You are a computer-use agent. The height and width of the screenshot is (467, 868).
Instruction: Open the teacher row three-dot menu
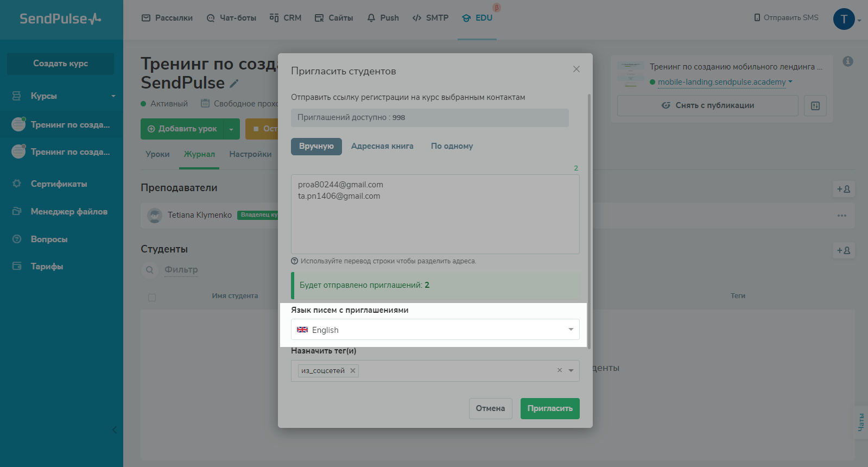[x=841, y=216]
